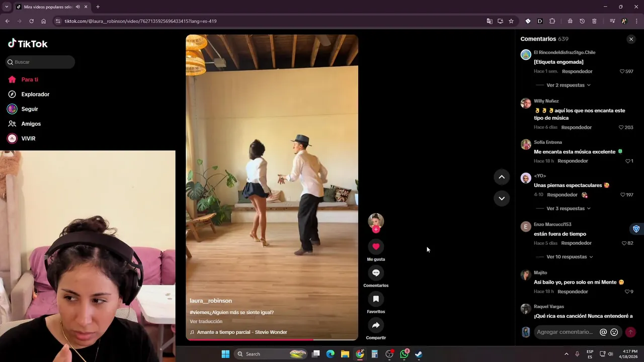Viewport: 644px width, 362px height.
Task: Open a new browser tab
Action: (98, 7)
